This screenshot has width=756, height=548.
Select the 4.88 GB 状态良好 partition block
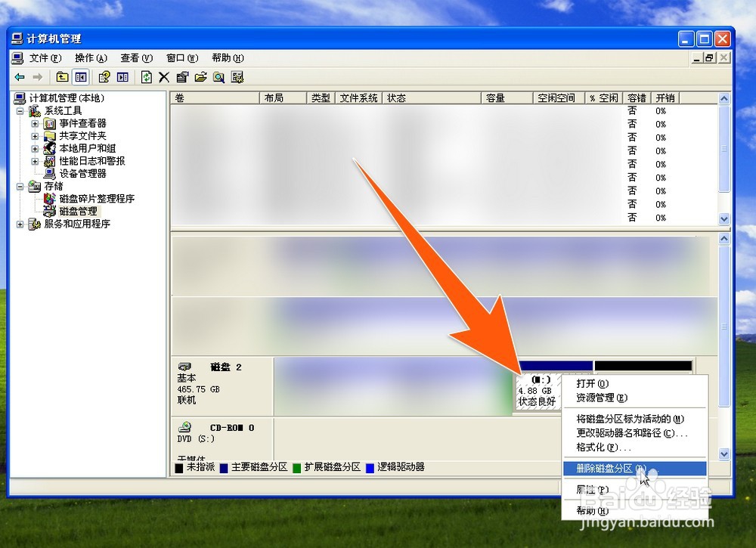coord(538,392)
